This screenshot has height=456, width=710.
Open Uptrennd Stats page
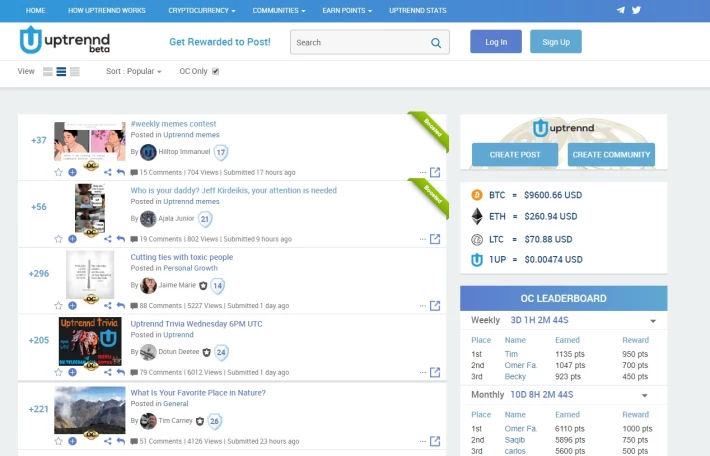tap(417, 10)
